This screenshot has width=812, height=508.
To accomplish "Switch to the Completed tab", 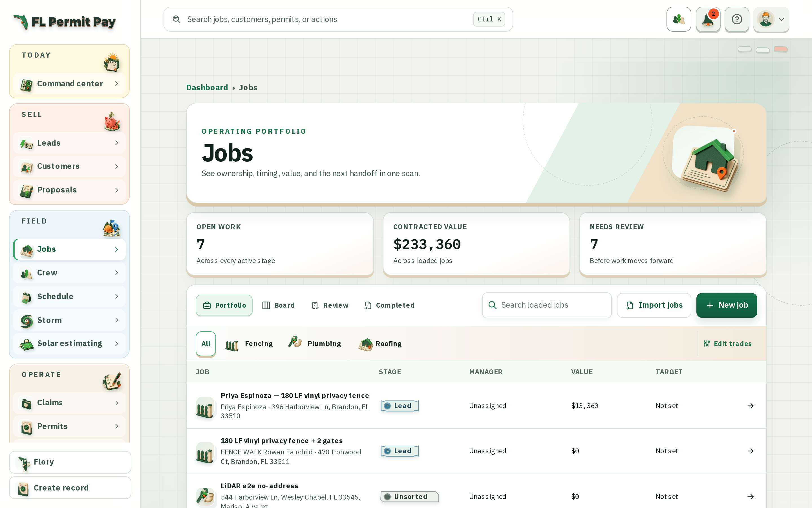I will click(x=390, y=305).
